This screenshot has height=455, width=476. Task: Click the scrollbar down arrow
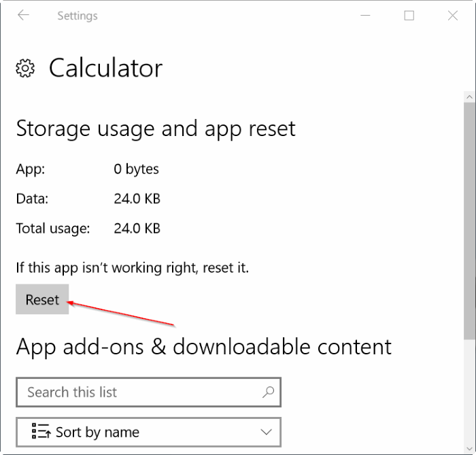click(x=470, y=449)
